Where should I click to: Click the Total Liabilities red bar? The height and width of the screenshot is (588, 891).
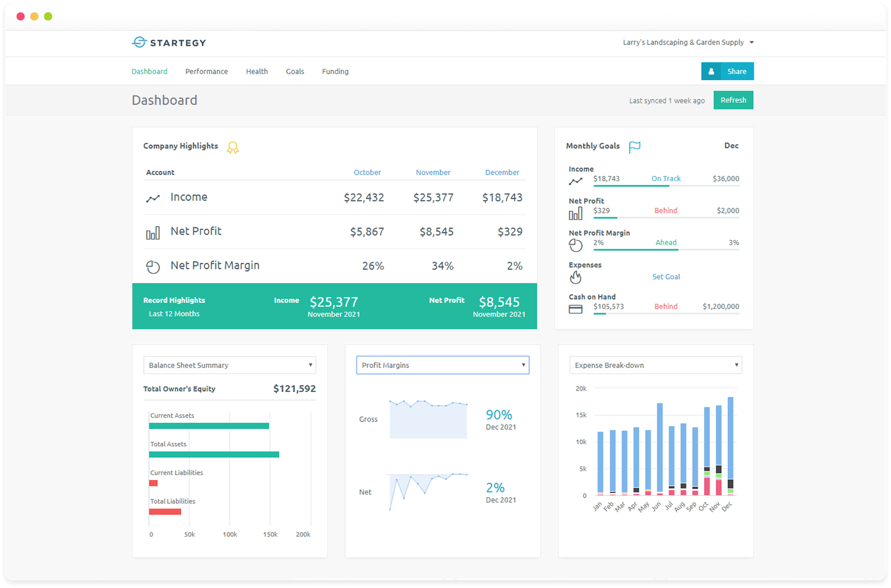click(165, 512)
